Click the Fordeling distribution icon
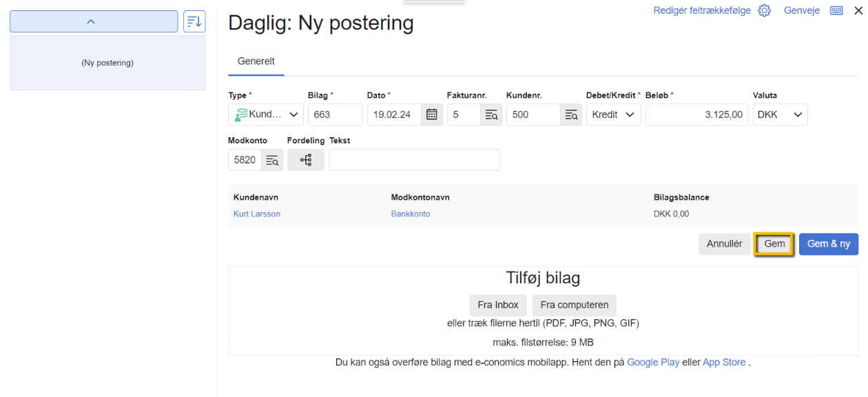 305,159
